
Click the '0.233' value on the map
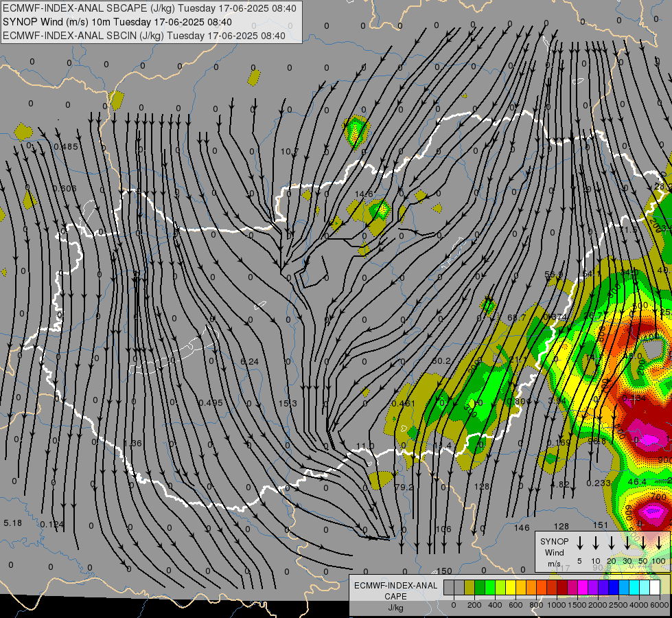point(599,483)
